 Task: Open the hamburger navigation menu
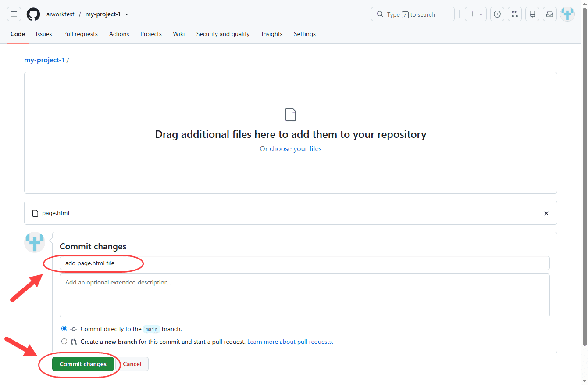(14, 14)
